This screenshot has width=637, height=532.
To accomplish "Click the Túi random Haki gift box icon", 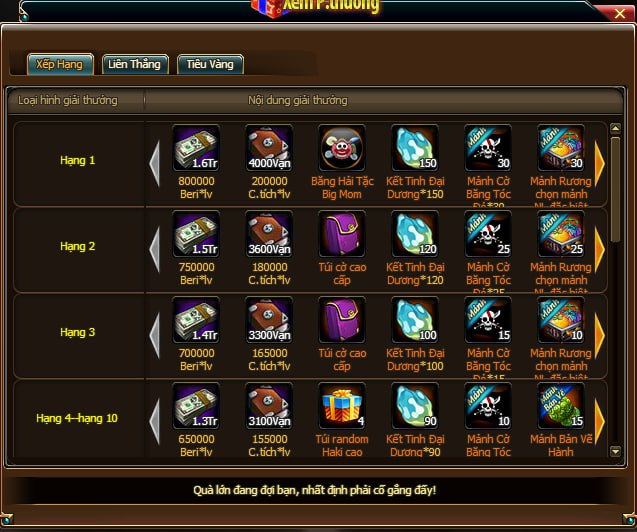I will [342, 406].
